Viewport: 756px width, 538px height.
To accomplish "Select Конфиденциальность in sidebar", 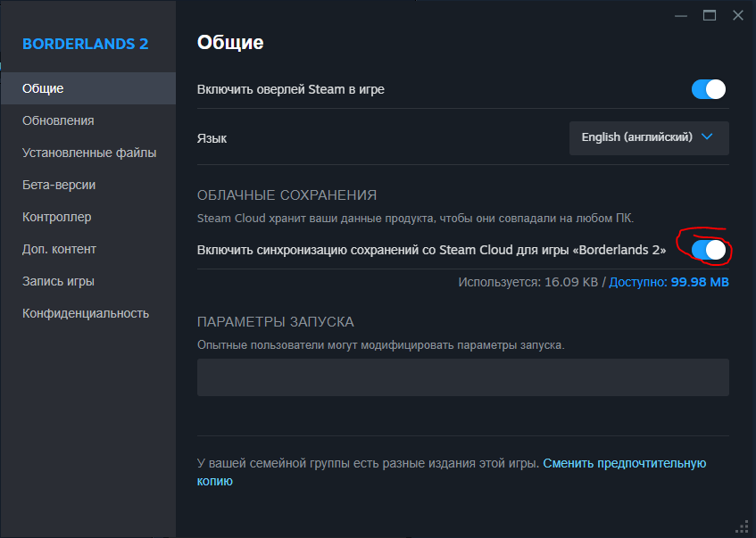I will pos(88,313).
